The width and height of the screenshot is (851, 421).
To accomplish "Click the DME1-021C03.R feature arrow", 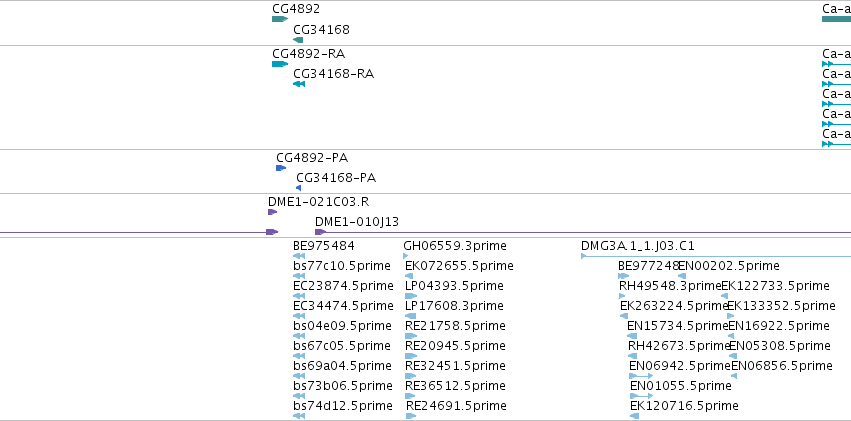I will pos(272,212).
